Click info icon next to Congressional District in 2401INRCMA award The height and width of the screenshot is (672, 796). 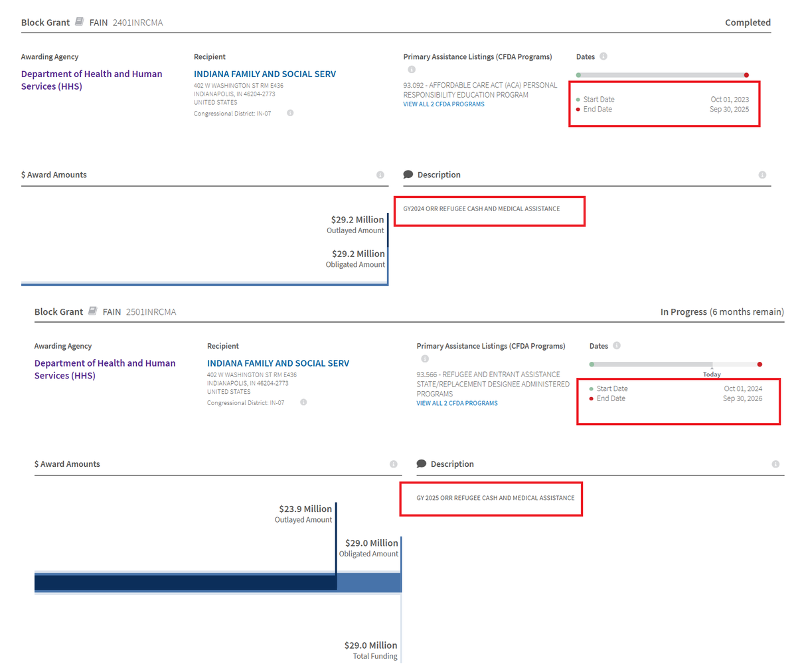tap(290, 113)
